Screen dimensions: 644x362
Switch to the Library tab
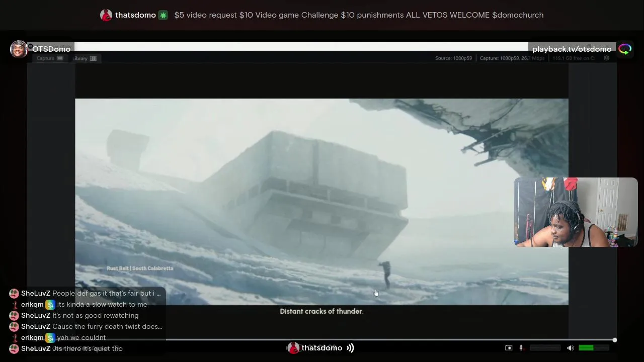[84, 58]
